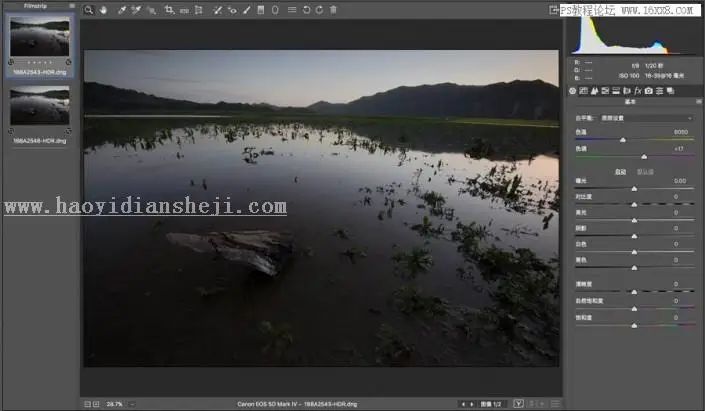Image resolution: width=705 pixels, height=411 pixels.
Task: Open the preview preferences menu icon
Action: 556,404
